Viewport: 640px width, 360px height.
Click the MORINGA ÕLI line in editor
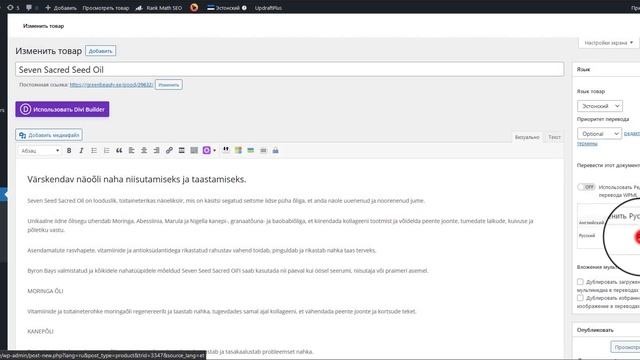pos(45,291)
